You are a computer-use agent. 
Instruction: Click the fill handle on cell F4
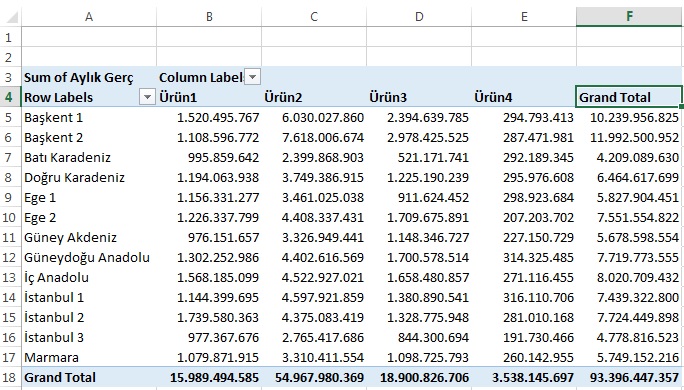click(x=681, y=106)
